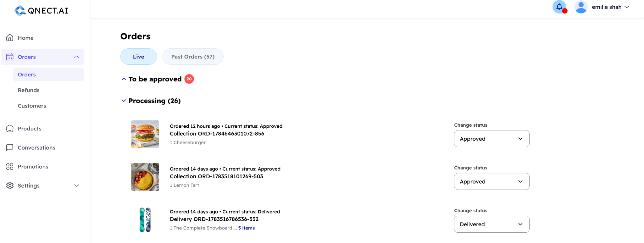This screenshot has width=644, height=243.
Task: Click the Settings gear icon
Action: click(10, 185)
